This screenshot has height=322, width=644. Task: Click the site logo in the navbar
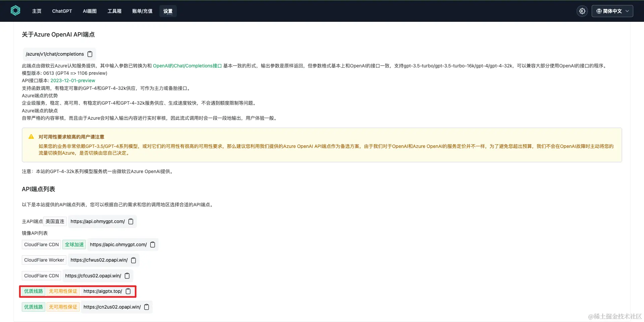point(15,11)
